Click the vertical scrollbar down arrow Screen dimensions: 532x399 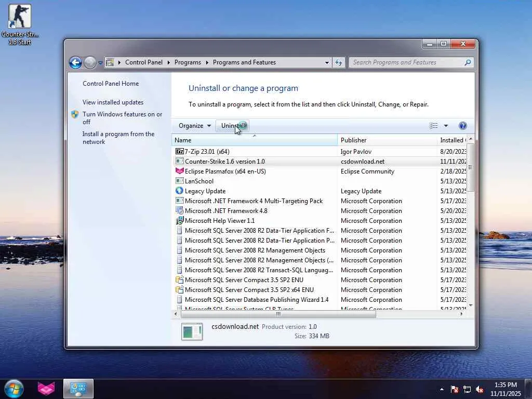tap(471, 305)
